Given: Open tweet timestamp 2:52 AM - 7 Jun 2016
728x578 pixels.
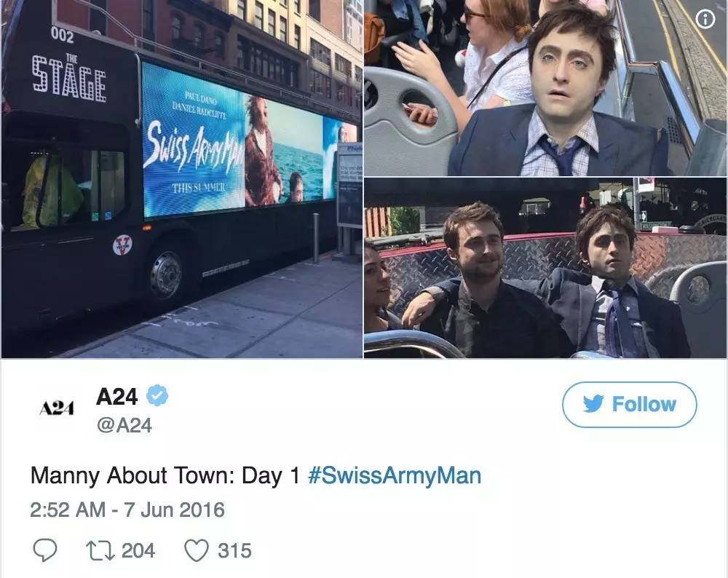Looking at the screenshot, I should 127,510.
